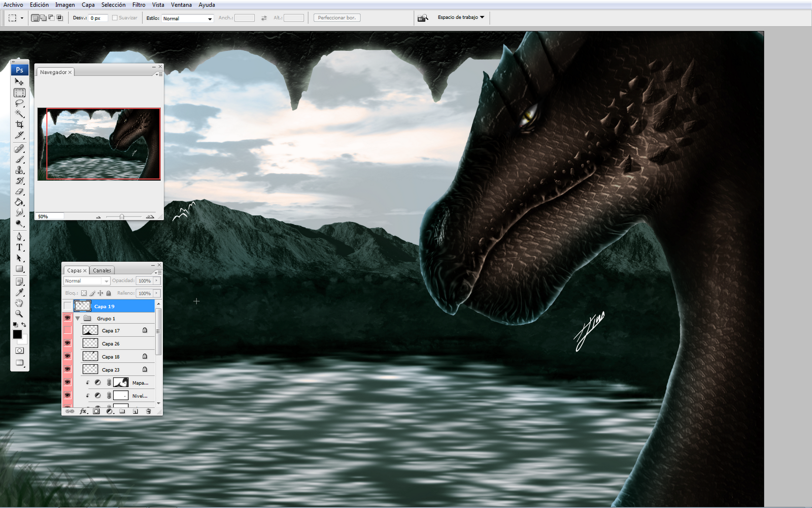This screenshot has width=812, height=508.
Task: Hide the Grupo 1 group
Action: point(67,318)
